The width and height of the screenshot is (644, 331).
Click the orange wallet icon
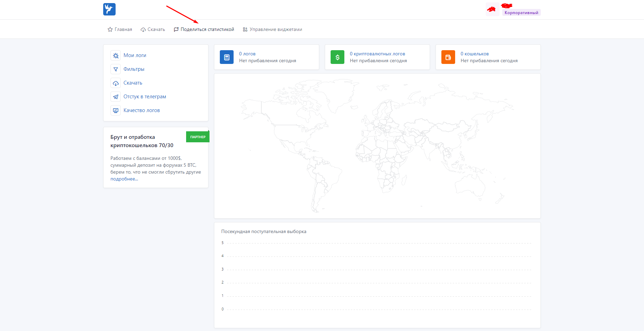448,57
